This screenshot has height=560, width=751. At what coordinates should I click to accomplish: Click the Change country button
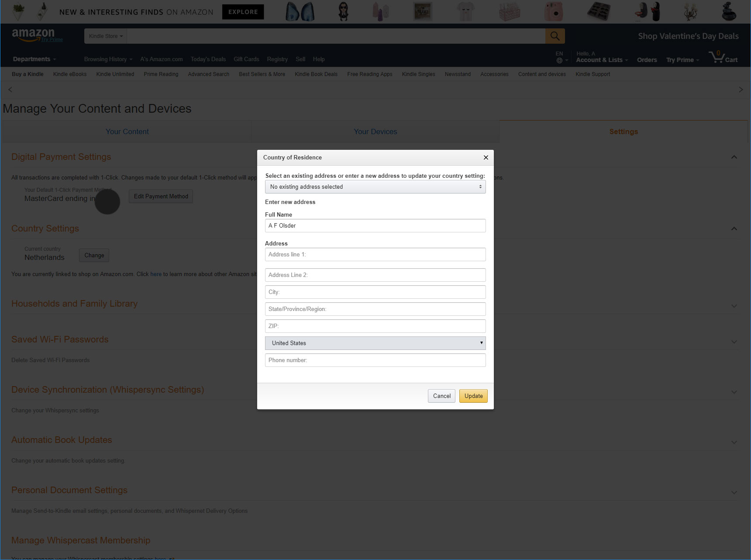point(94,255)
